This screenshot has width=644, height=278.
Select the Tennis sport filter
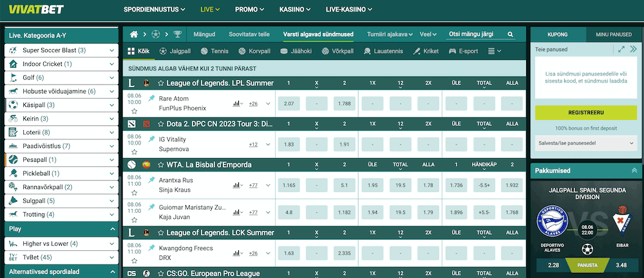tap(214, 52)
